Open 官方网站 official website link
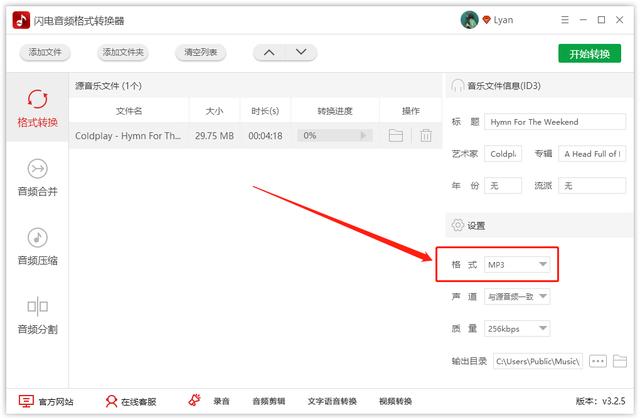The height and width of the screenshot is (420, 640). 46,402
